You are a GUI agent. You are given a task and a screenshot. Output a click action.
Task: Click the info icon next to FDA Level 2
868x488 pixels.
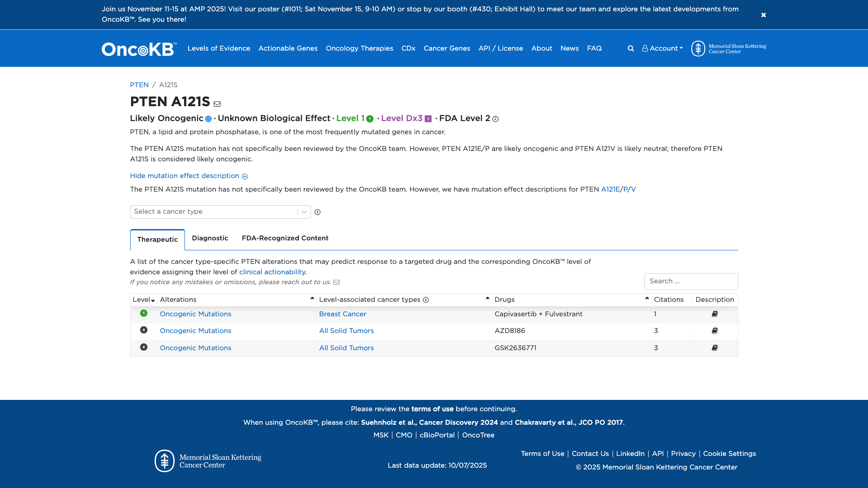point(495,119)
